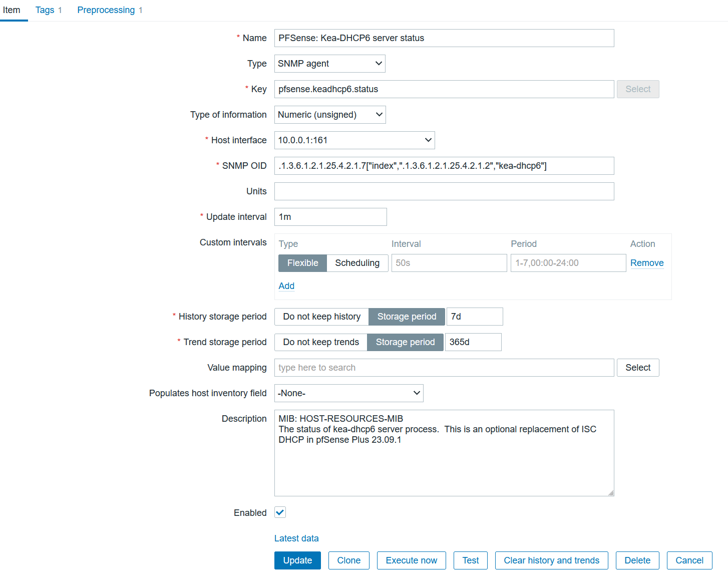Click the Update button

pos(297,560)
